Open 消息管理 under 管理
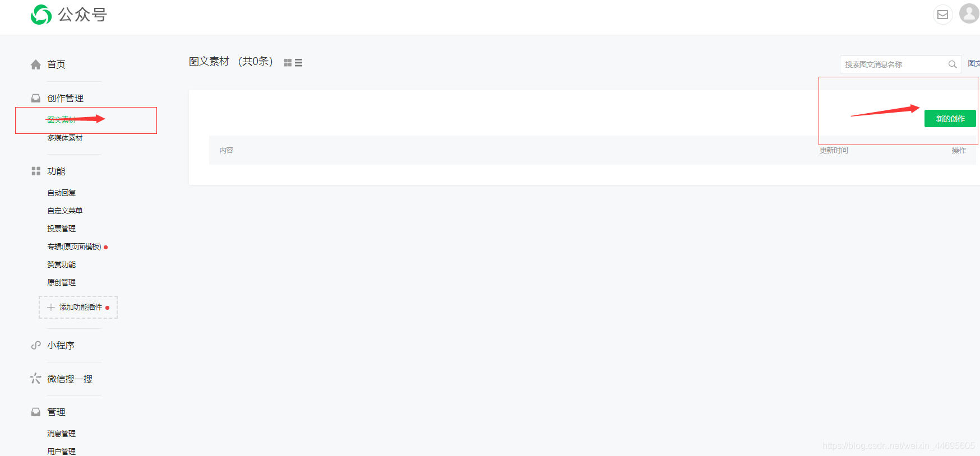980x456 pixels. point(62,434)
